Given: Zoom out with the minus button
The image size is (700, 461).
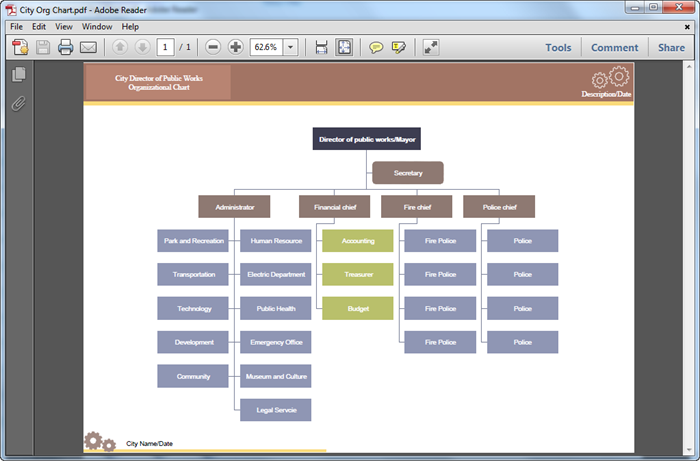Looking at the screenshot, I should 213,47.
